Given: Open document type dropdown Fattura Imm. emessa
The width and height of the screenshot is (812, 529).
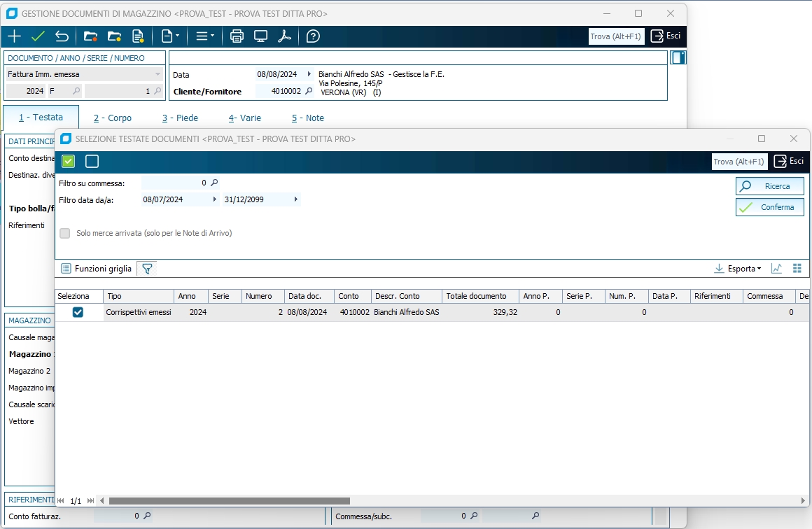Looking at the screenshot, I should (x=158, y=75).
